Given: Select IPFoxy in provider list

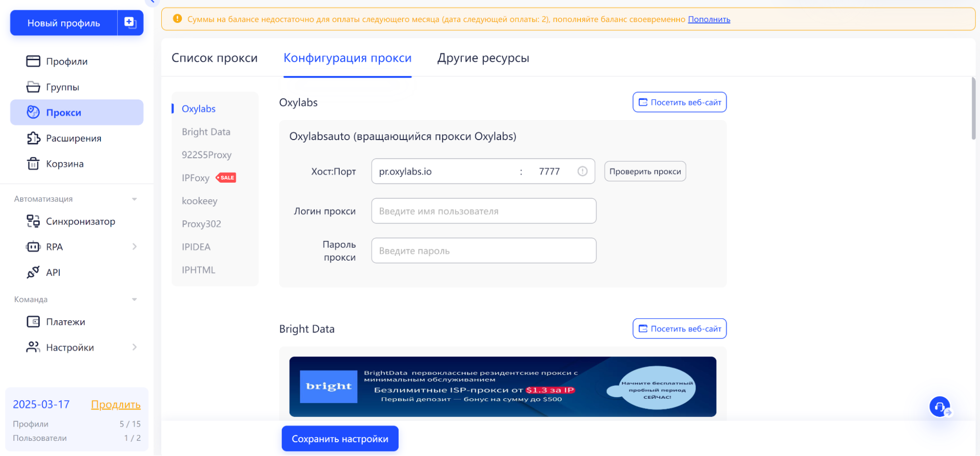Looking at the screenshot, I should click(196, 178).
